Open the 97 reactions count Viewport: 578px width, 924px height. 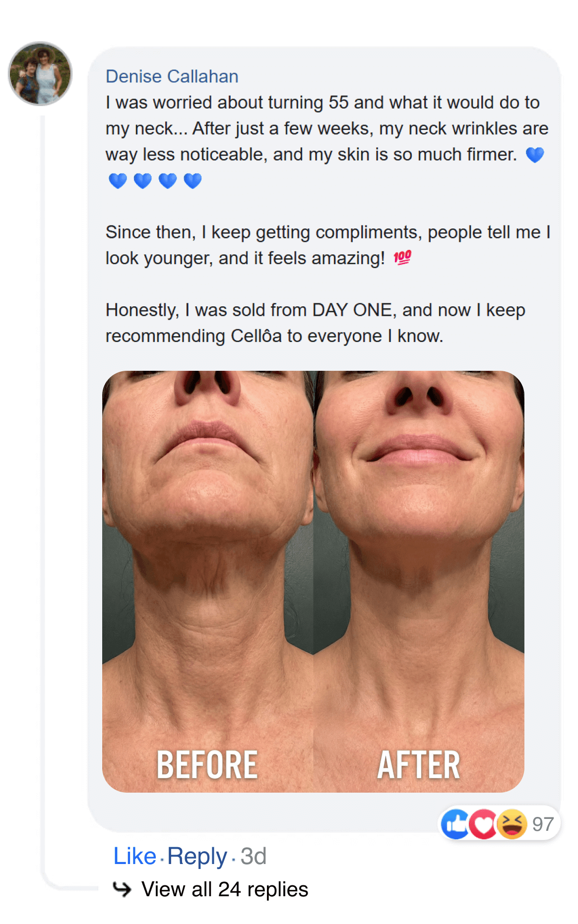point(543,824)
